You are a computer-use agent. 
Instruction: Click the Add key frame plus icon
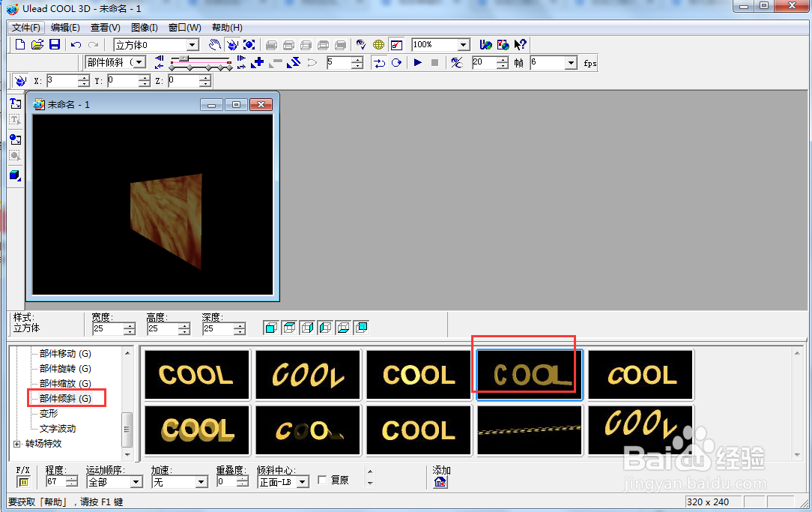258,63
